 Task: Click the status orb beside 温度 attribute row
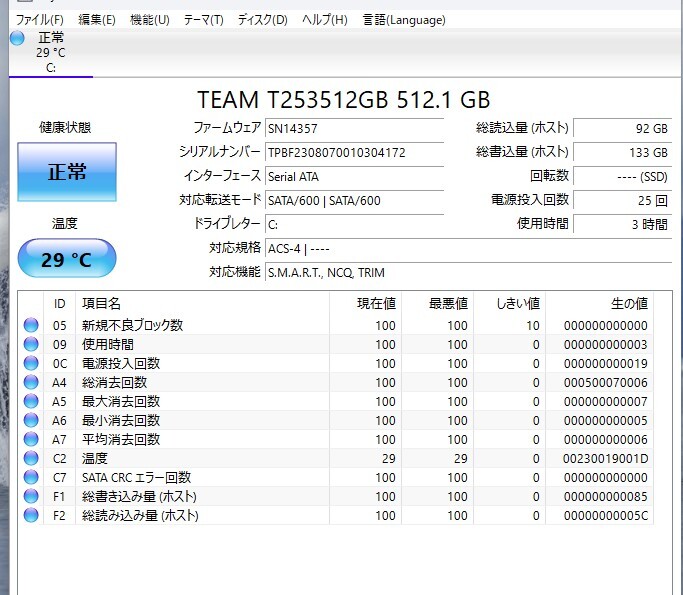tap(31, 458)
